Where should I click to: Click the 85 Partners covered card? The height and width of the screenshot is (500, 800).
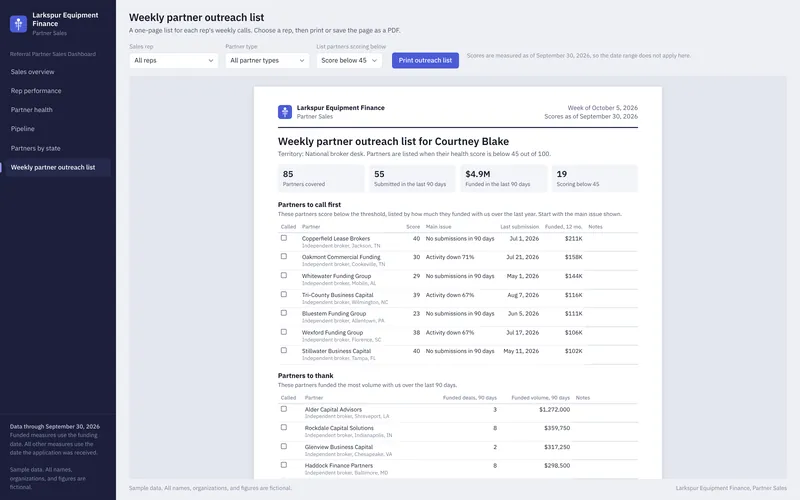click(321, 178)
